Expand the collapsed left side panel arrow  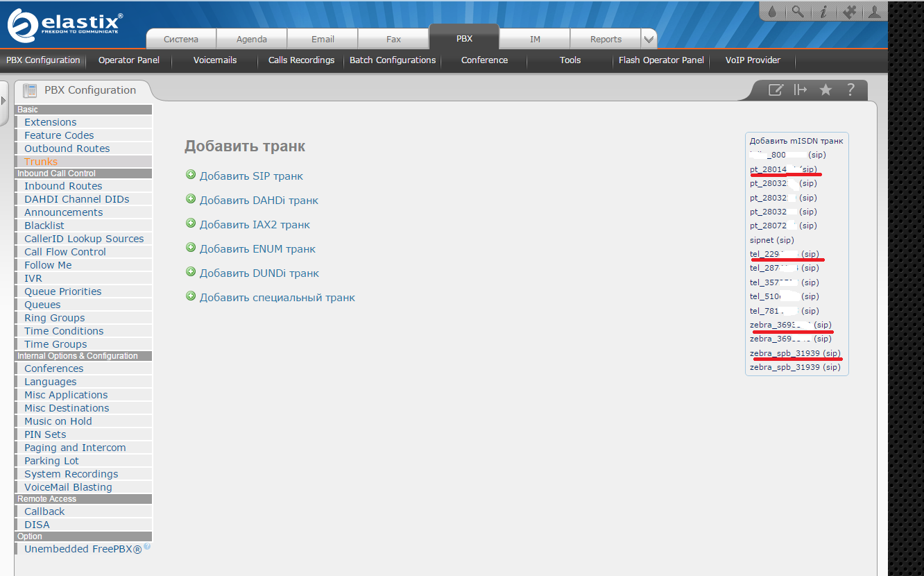pos(3,101)
